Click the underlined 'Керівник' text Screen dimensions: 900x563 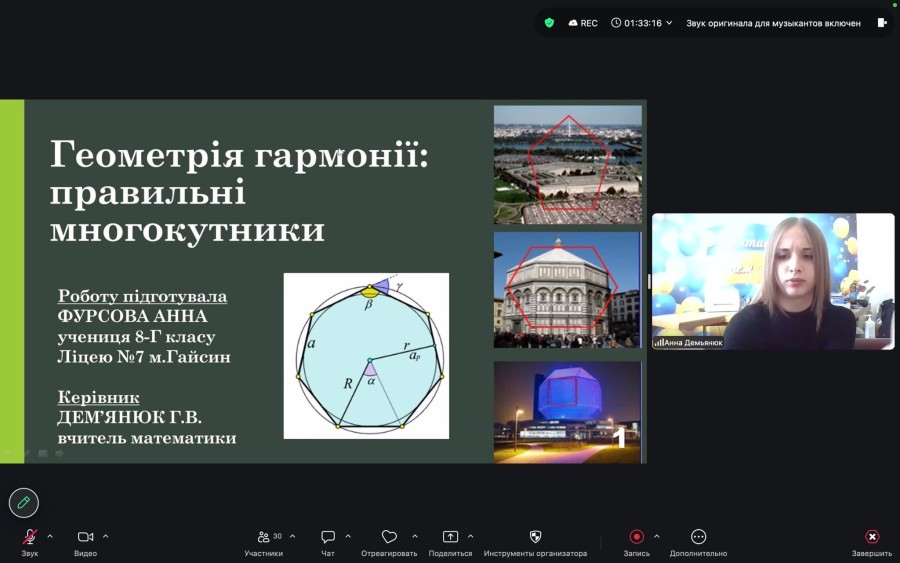pyautogui.click(x=98, y=397)
